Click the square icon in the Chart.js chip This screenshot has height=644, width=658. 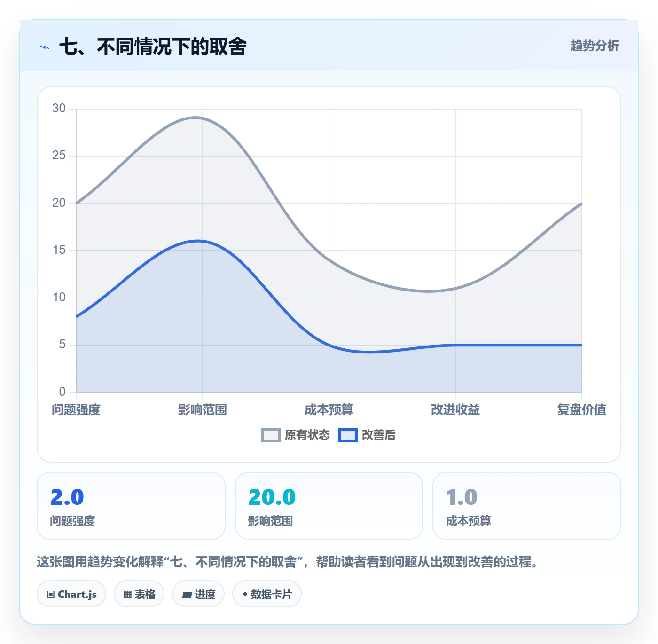click(x=51, y=595)
